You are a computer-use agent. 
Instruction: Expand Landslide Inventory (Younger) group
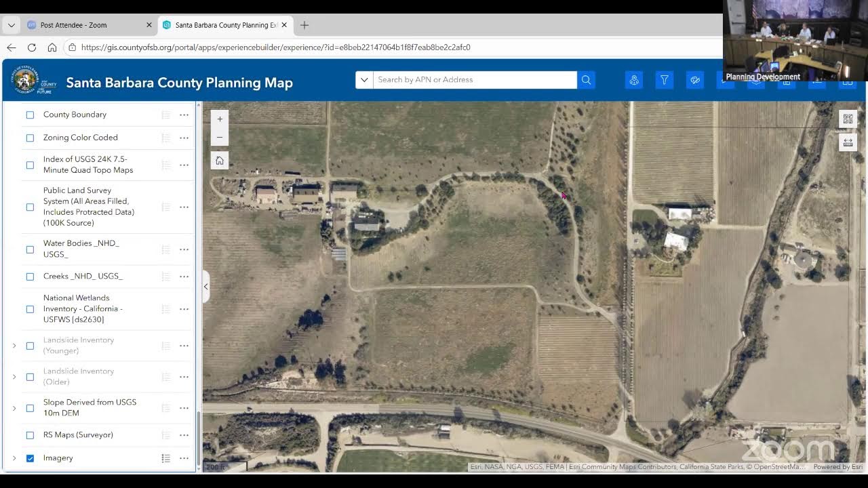click(14, 346)
